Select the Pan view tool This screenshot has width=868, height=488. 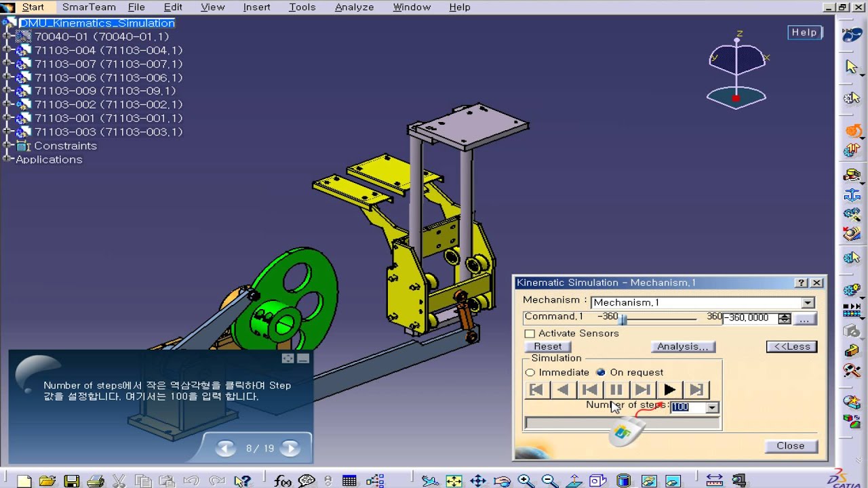tap(478, 481)
